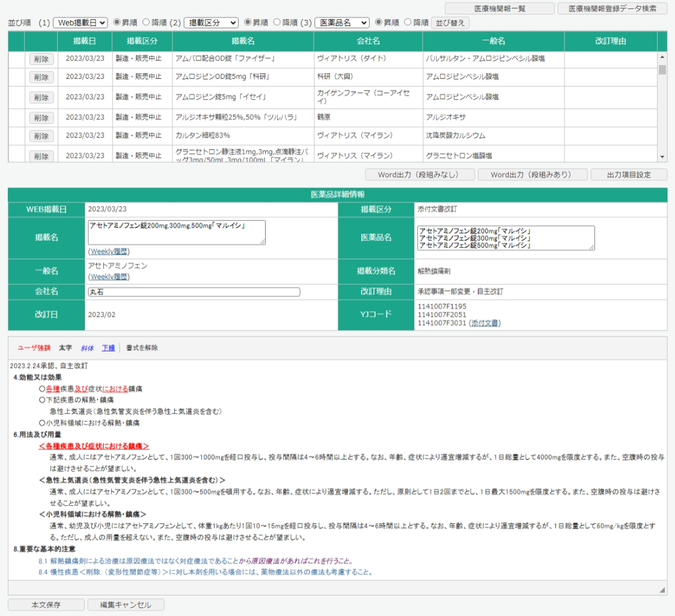The width and height of the screenshot is (675, 616).
Task: Click the 医薬品名 text area
Action: click(506, 238)
